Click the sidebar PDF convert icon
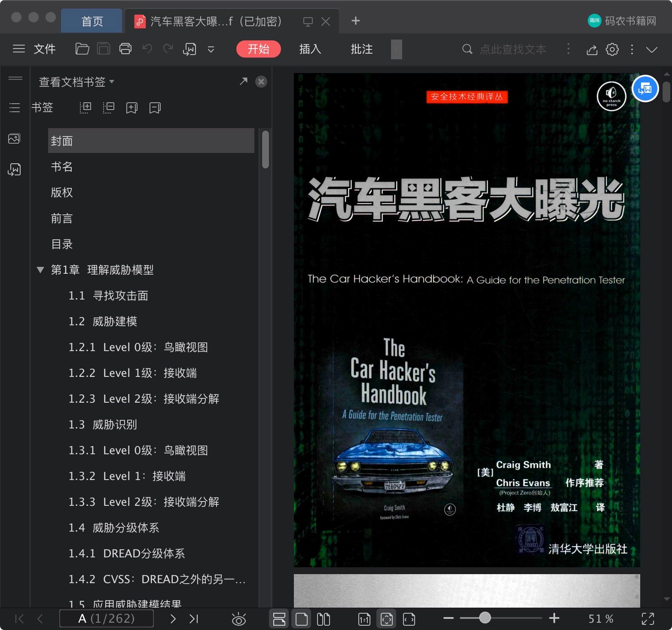The height and width of the screenshot is (630, 672). 14,169
